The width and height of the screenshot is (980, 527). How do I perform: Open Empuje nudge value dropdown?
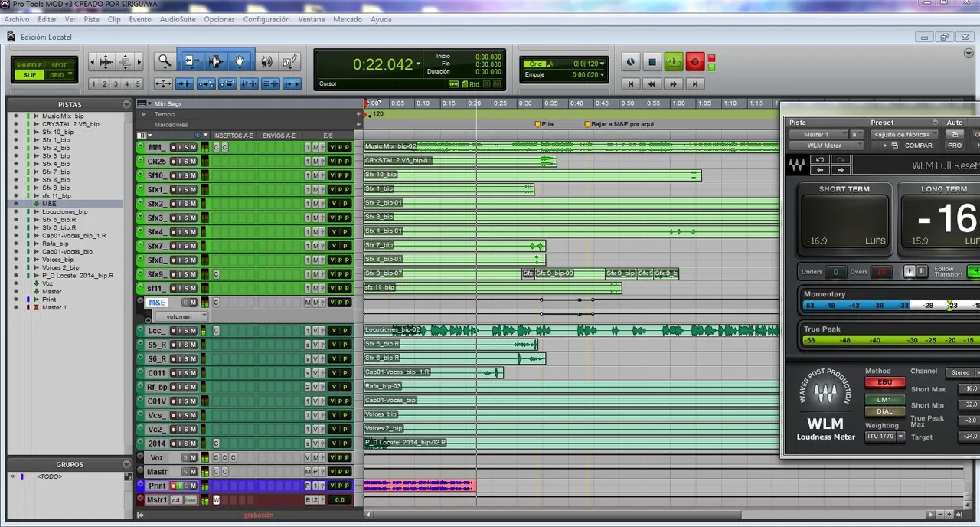pyautogui.click(x=602, y=75)
